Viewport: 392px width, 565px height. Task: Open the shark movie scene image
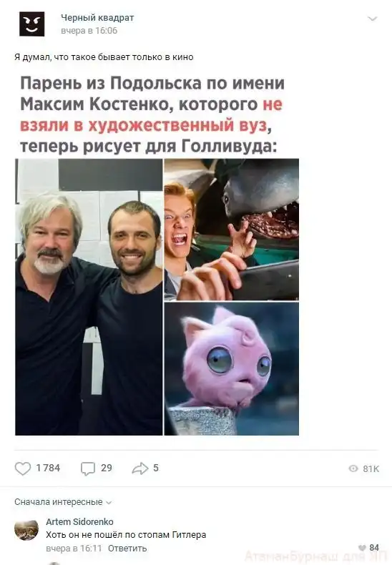tap(232, 230)
